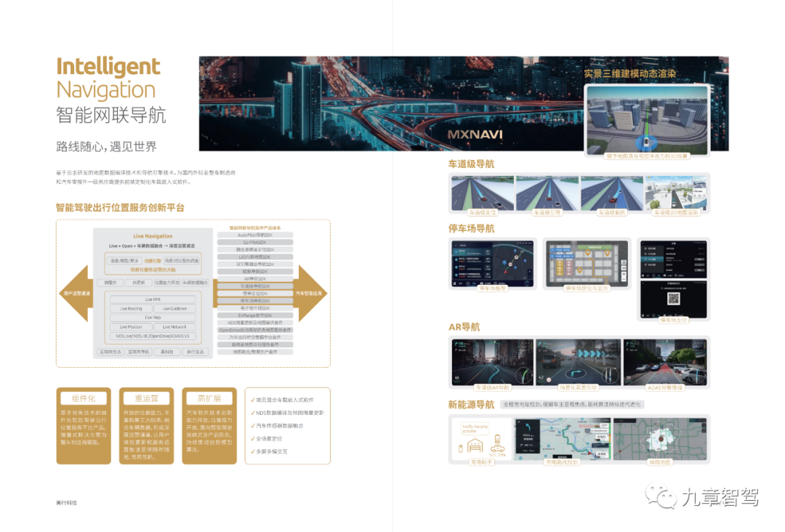Click checkmark beside 全场景定位
The image size is (785, 532).
click(x=253, y=438)
